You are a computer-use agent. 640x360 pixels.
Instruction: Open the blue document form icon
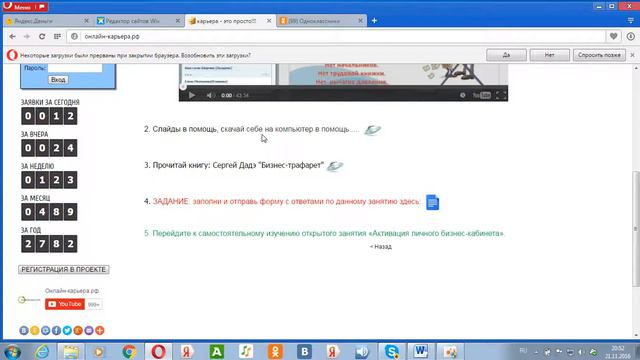click(x=432, y=202)
